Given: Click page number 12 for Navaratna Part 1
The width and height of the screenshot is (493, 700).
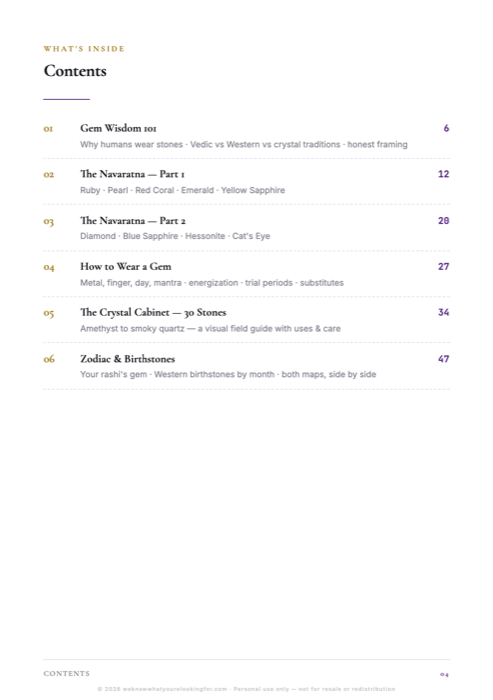Looking at the screenshot, I should [x=443, y=174].
